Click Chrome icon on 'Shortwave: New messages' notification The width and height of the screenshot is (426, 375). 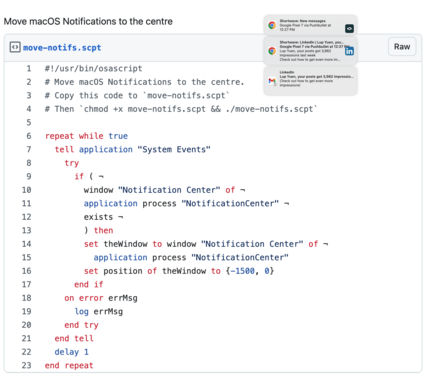[x=272, y=25]
